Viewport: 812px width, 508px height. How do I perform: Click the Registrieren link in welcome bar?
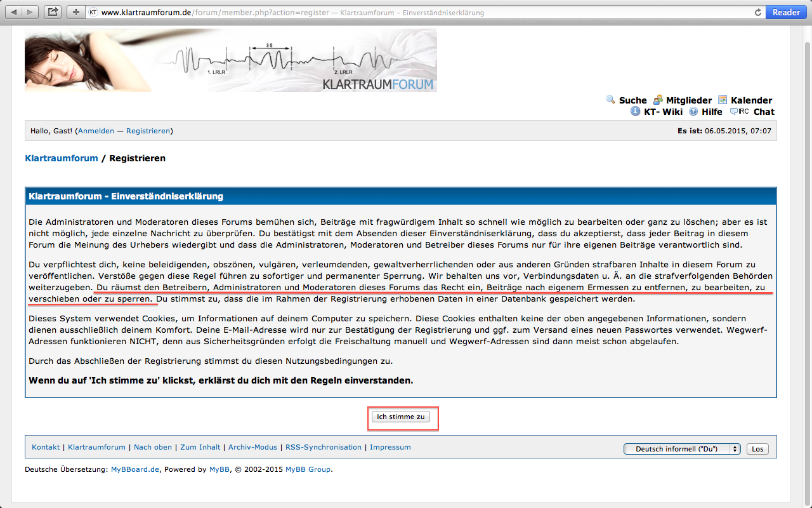click(x=148, y=131)
